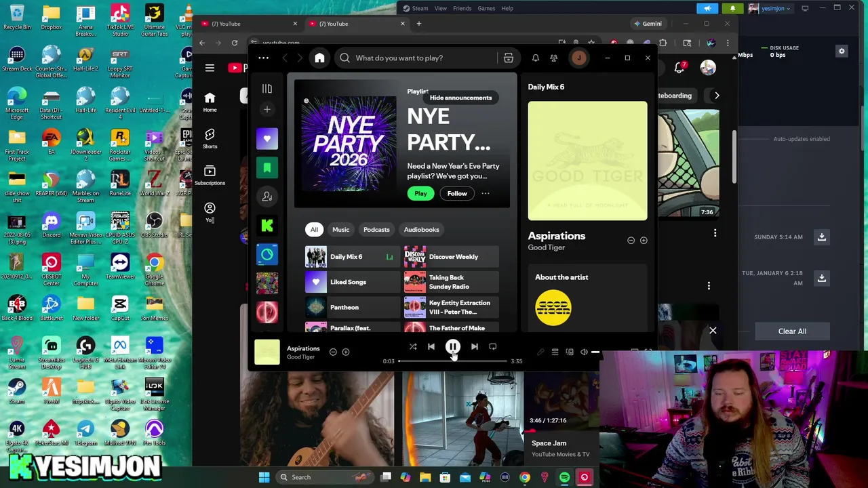The height and width of the screenshot is (488, 868).
Task: Open more options for NYE Party playlist
Action: pyautogui.click(x=486, y=194)
